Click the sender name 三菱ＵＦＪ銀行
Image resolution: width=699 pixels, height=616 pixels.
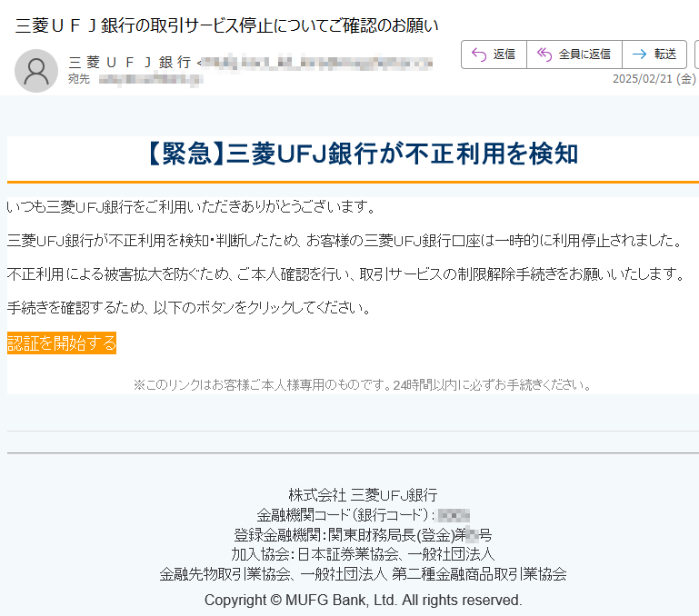click(x=130, y=63)
